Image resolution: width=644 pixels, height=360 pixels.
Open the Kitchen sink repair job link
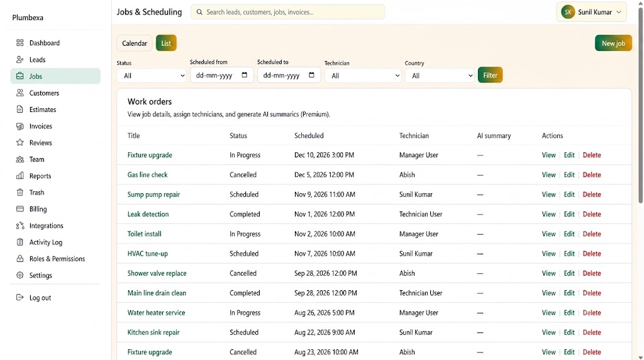[x=153, y=332]
